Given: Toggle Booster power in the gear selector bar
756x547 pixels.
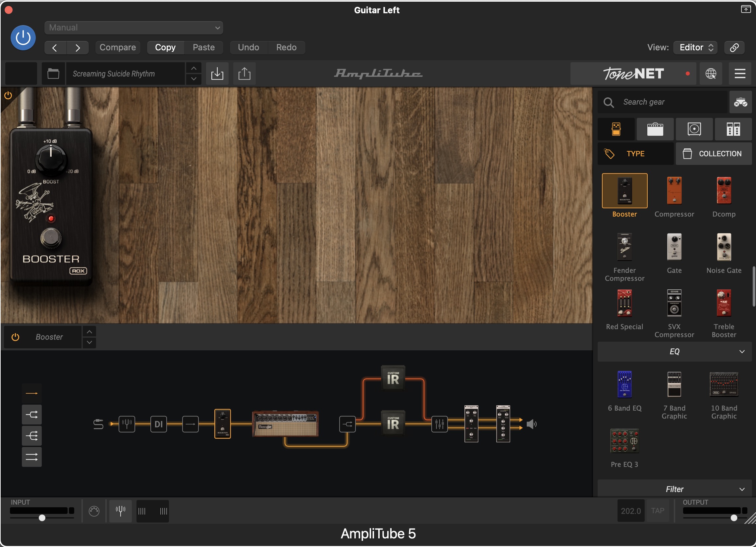Looking at the screenshot, I should pos(15,337).
